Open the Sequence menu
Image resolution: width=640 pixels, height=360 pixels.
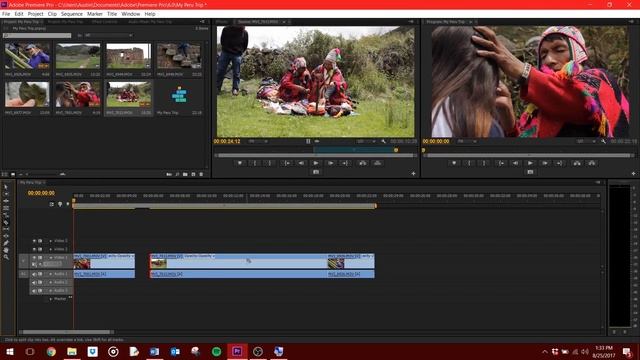72,14
